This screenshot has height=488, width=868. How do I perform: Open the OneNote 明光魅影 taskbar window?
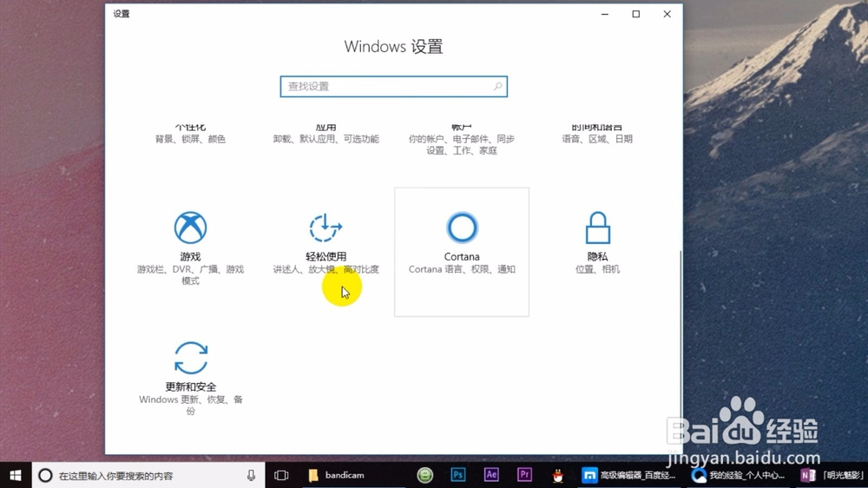[x=832, y=475]
